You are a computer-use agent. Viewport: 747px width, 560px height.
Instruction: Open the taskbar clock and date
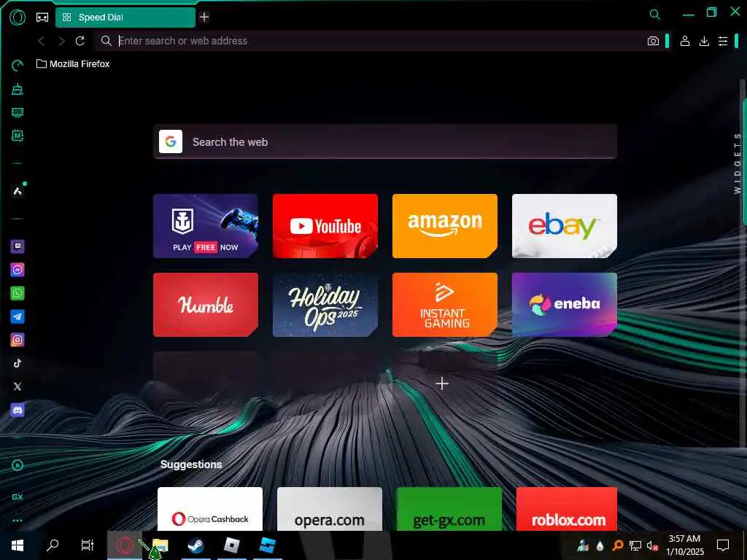[684, 545]
